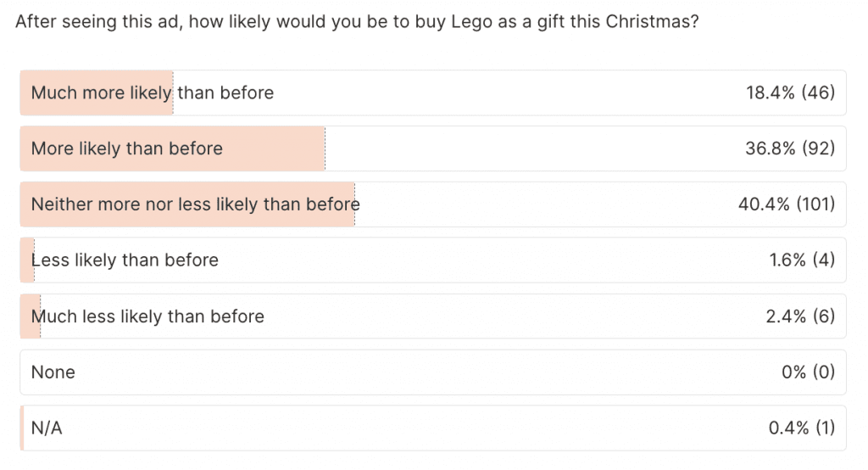
Task: Click the 'Much more likely than before' row
Action: click(x=432, y=92)
